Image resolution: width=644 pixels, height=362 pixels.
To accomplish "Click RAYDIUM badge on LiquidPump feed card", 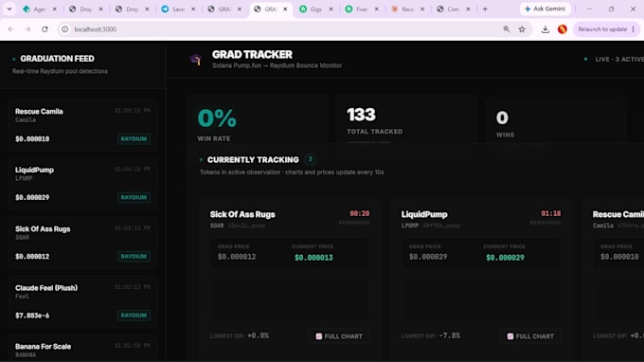I will [134, 197].
